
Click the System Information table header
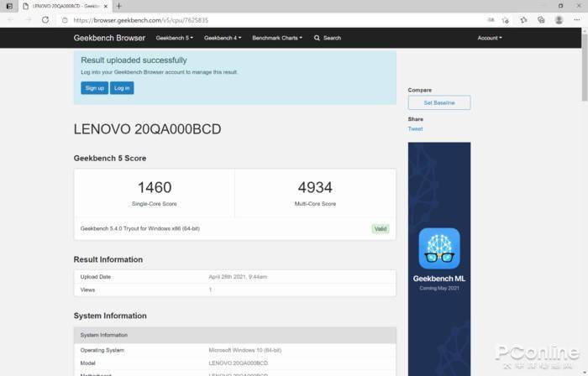234,335
